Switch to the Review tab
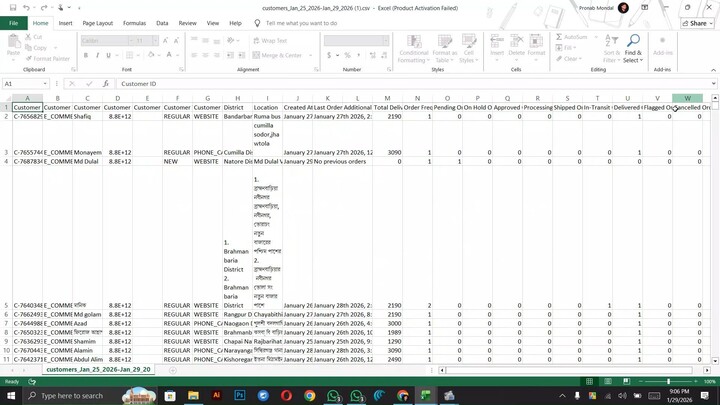 coord(187,23)
